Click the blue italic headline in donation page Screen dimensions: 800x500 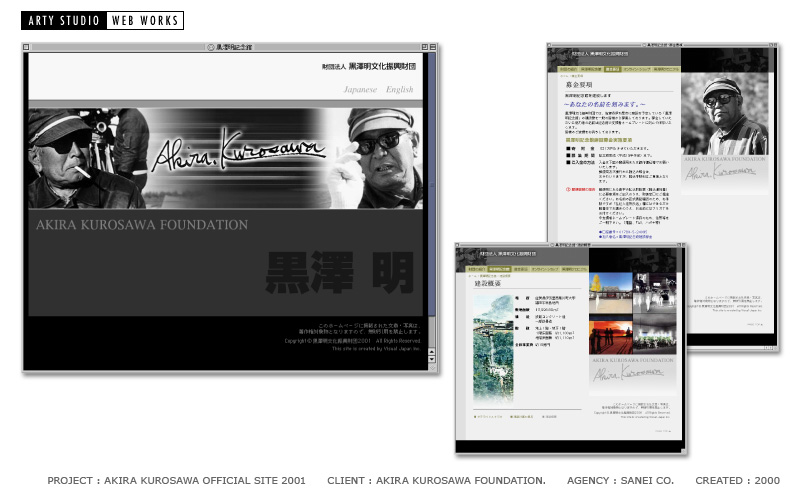tap(605, 104)
